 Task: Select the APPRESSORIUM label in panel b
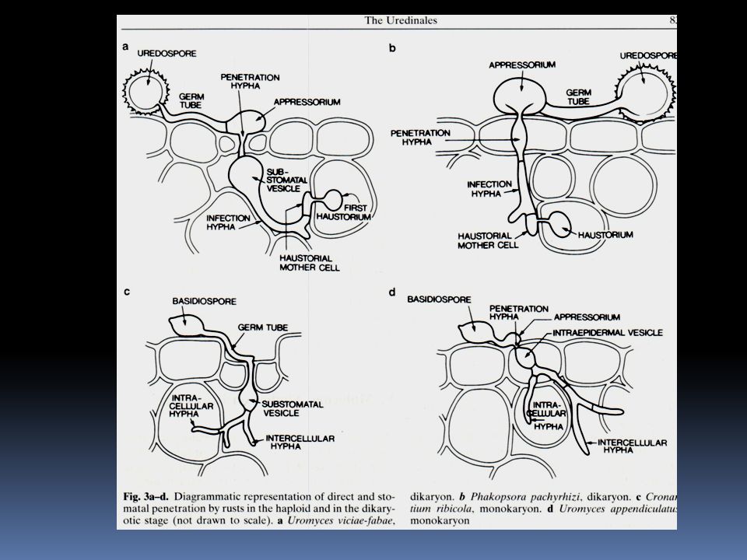pyautogui.click(x=522, y=65)
